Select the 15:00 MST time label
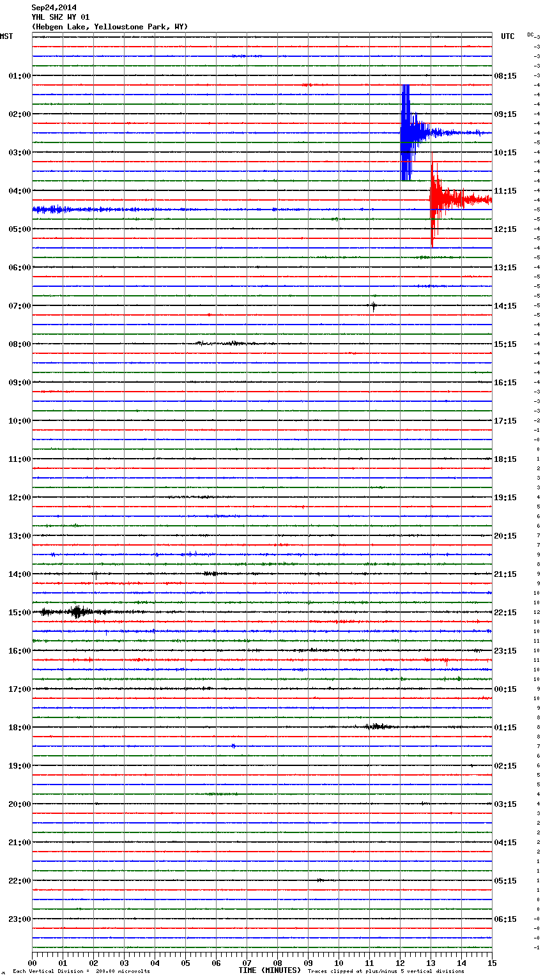This screenshot has width=543, height=980. point(20,613)
